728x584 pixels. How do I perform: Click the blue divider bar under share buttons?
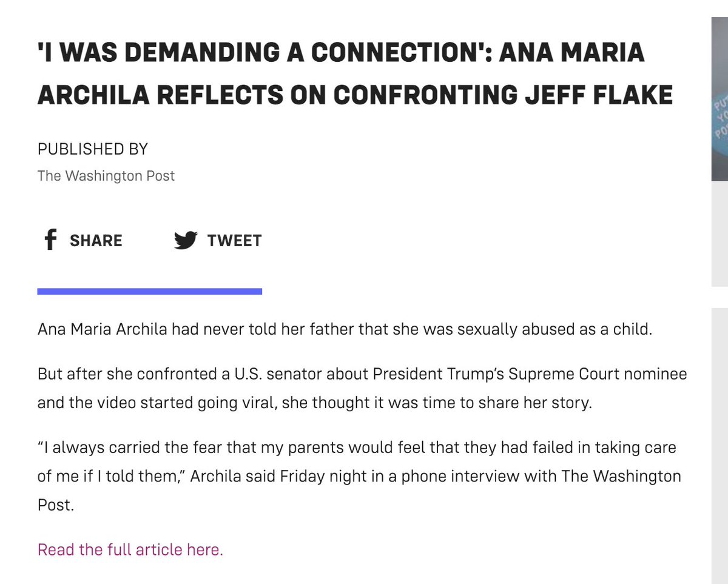150,292
